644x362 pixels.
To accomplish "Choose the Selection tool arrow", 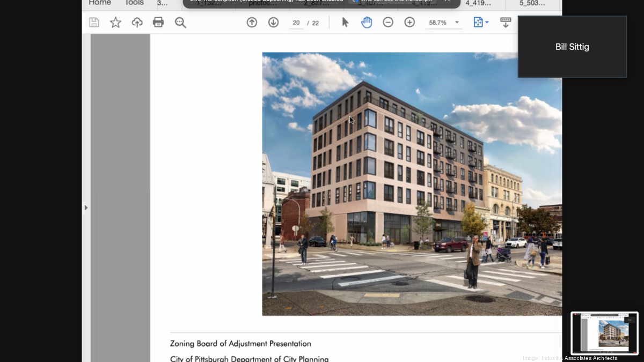I will (x=345, y=22).
